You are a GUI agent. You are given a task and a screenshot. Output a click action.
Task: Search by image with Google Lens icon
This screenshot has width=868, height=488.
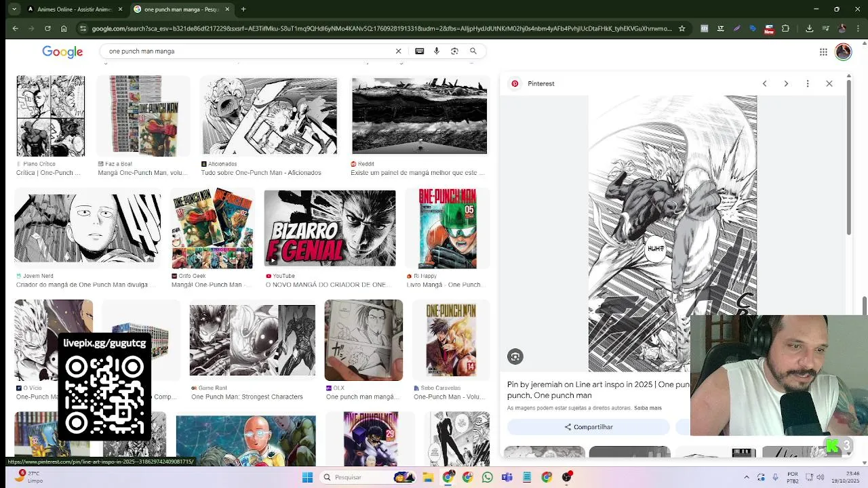tap(455, 51)
